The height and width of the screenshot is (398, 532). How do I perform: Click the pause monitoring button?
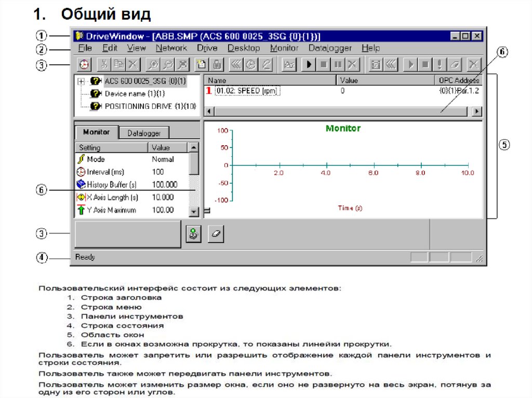338,64
